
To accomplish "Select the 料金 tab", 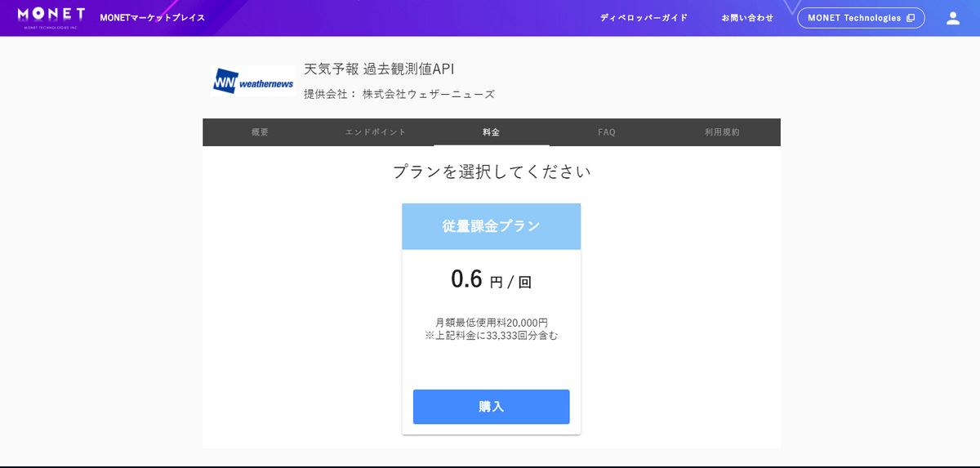I will pyautogui.click(x=492, y=132).
